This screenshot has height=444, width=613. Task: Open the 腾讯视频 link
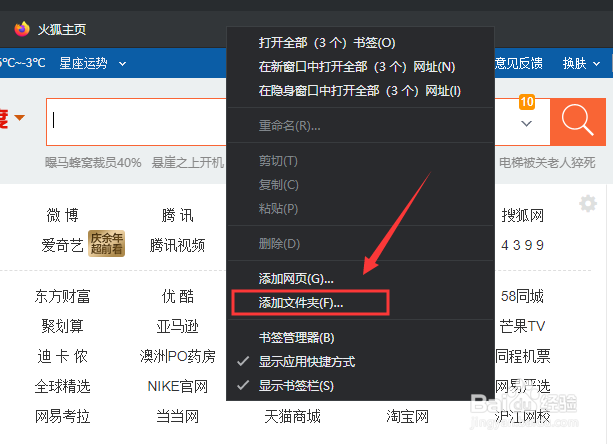[x=177, y=245]
